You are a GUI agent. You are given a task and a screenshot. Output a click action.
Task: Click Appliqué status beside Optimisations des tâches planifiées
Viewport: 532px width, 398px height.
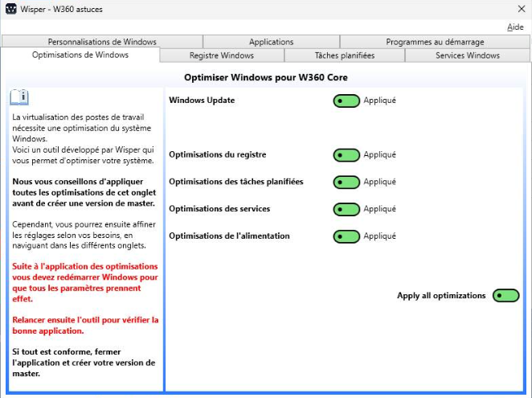tap(379, 182)
